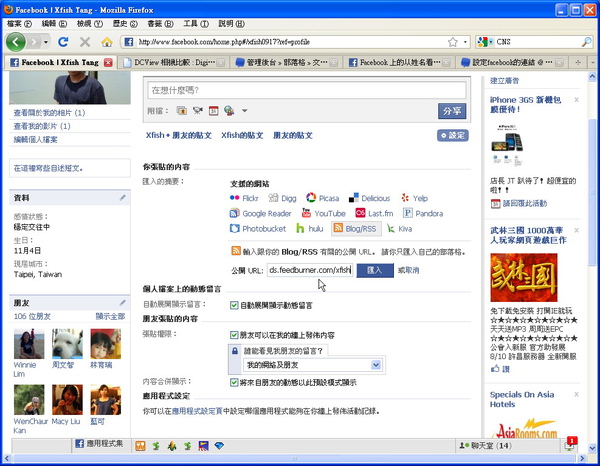Select Pandora from supported sites
This screenshot has width=600, height=466.
423,213
